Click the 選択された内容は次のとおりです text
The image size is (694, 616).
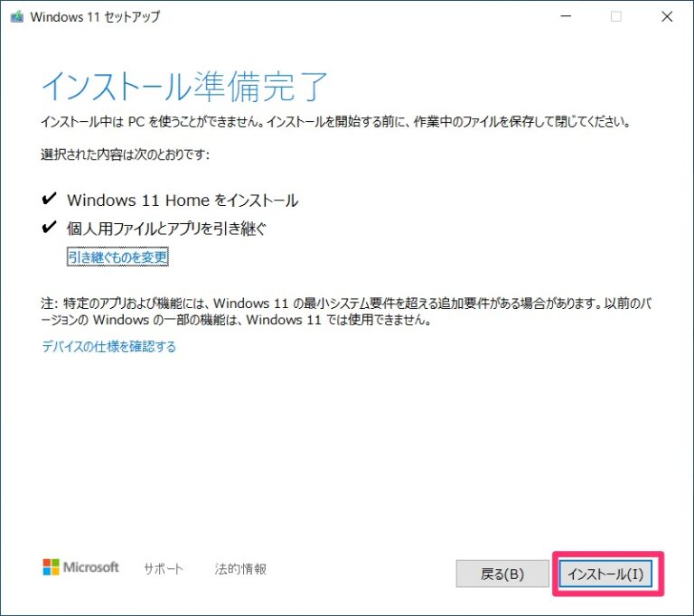click(126, 154)
